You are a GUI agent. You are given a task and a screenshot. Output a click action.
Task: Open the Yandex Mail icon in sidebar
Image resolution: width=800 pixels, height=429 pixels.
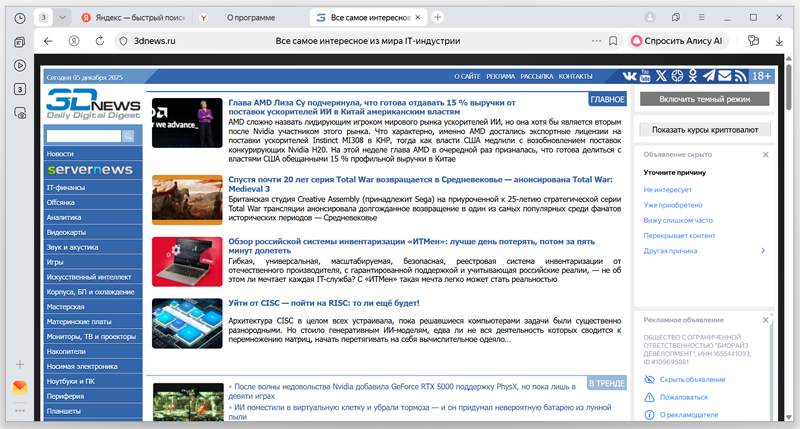click(x=20, y=386)
